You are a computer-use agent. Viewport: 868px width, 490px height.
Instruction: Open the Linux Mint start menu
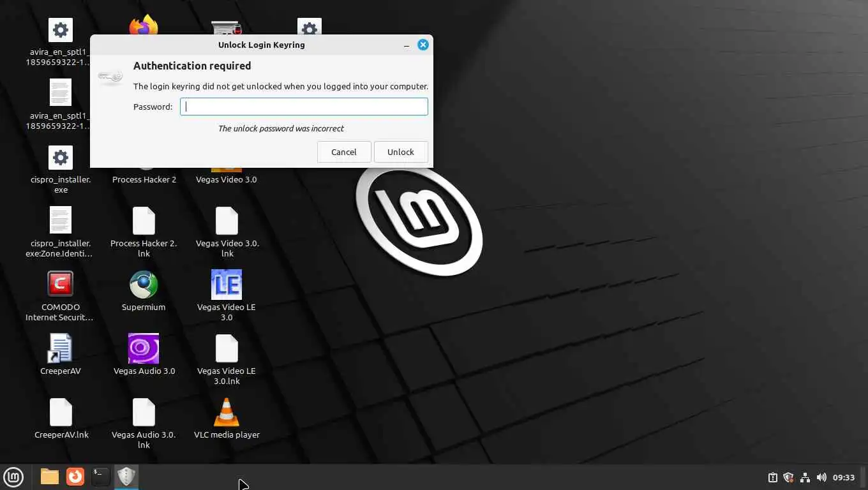(13, 477)
